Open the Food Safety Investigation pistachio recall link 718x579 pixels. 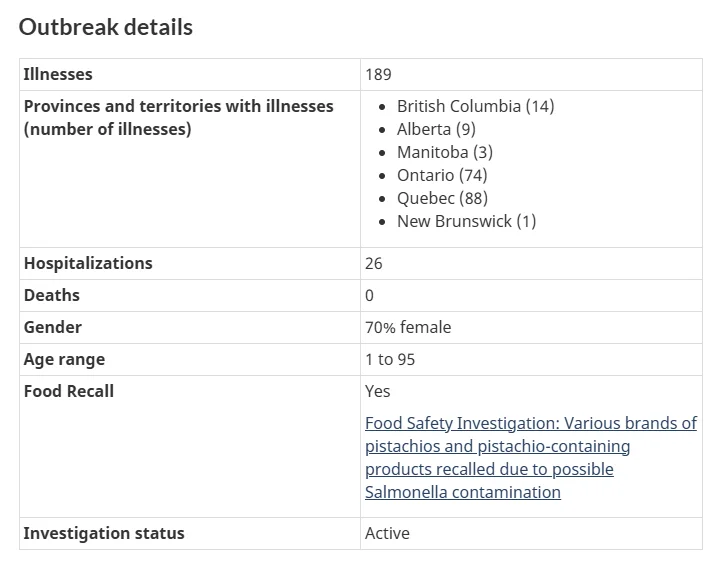point(531,458)
